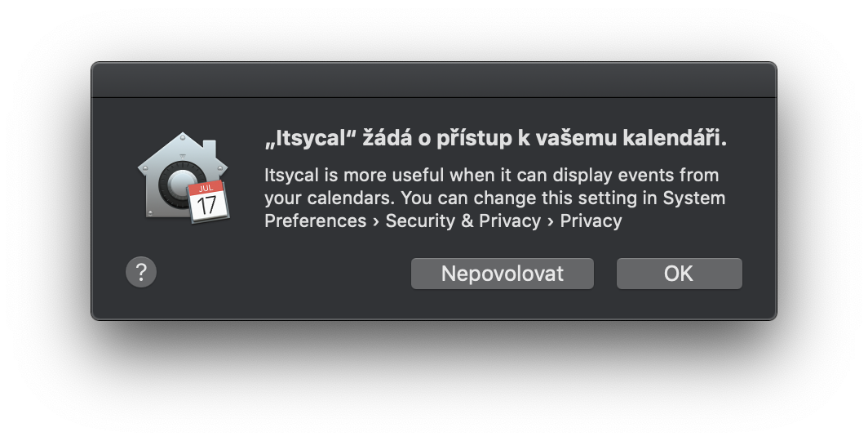Viewport: 868px width, 441px height.
Task: Click the calendar badge showing 17
Action: click(209, 203)
